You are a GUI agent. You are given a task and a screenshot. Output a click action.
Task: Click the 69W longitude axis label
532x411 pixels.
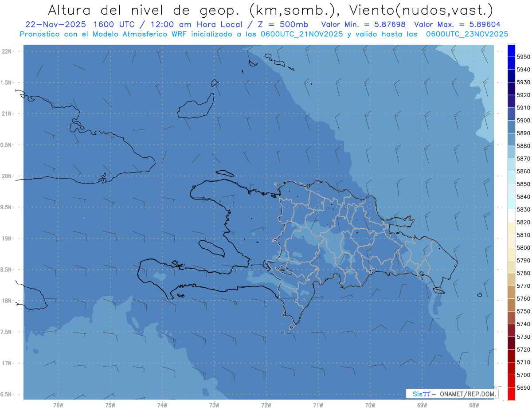point(422,405)
